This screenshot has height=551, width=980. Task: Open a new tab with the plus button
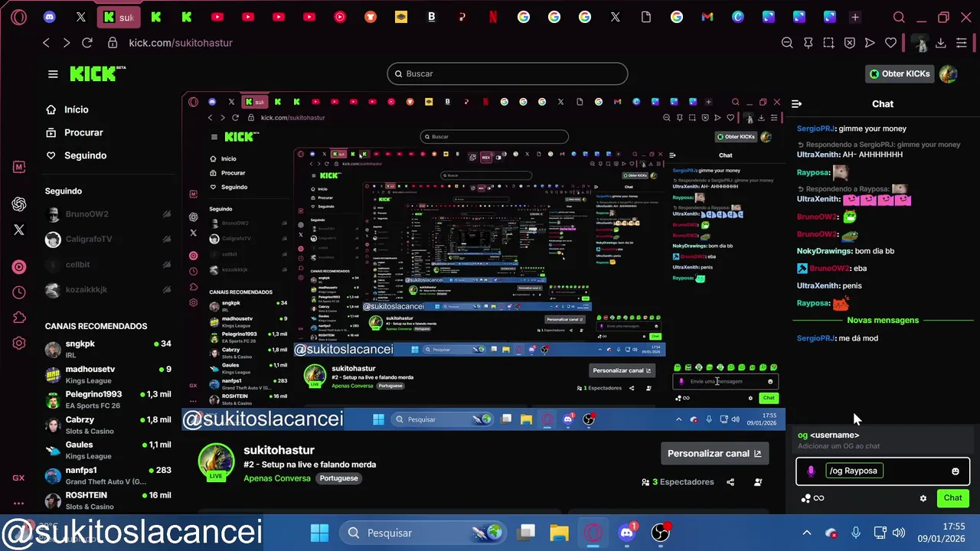click(x=855, y=17)
